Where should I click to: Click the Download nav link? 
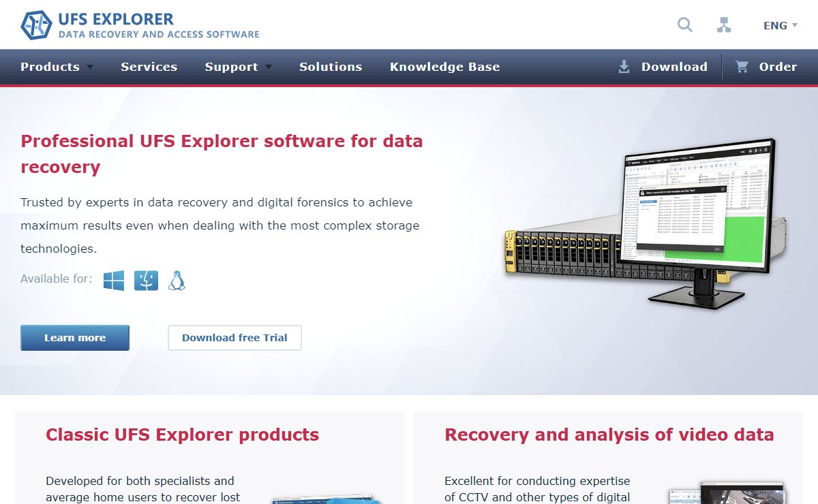pos(674,67)
